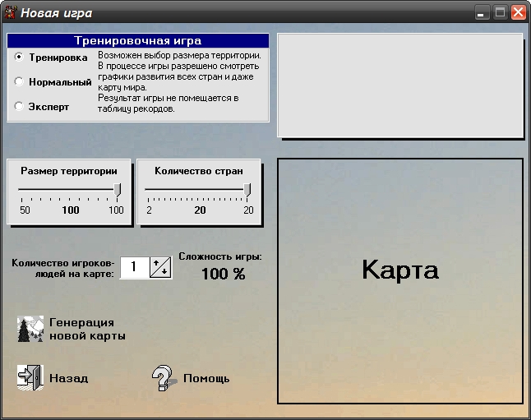Screen dimensions: 531x420
Task: Click the training mode description text
Action: pyautogui.click(x=179, y=81)
